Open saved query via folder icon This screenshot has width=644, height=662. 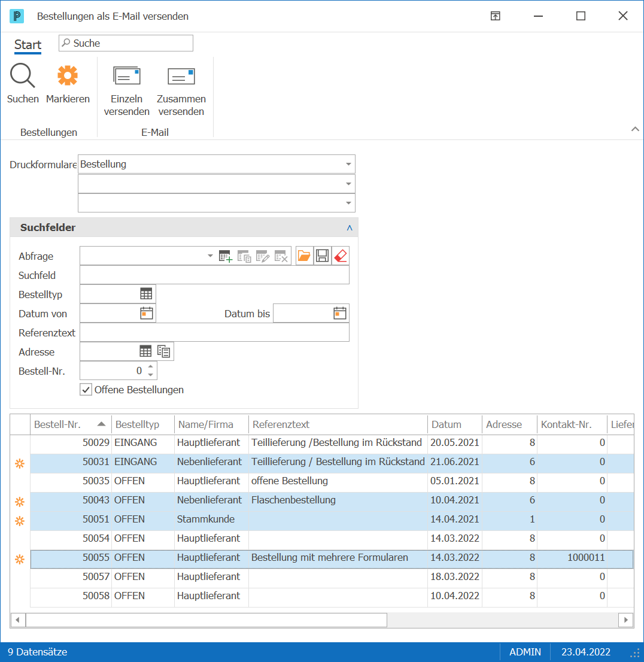pos(304,256)
